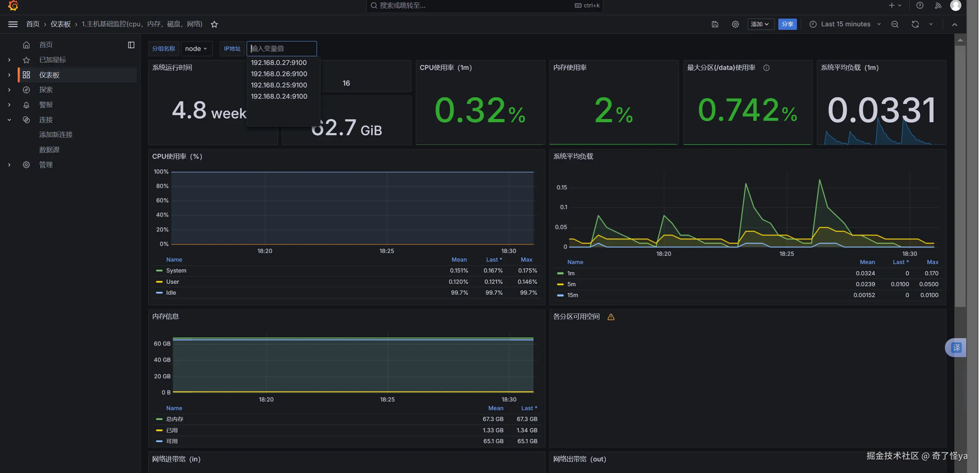Screen dimensions: 980x473
Task: Open the help question mark icon
Action: (x=920, y=5)
